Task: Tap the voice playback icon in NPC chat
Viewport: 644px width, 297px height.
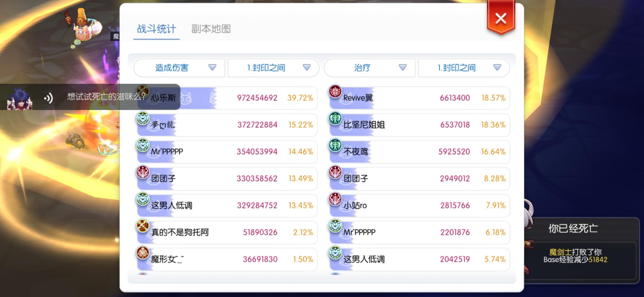Action: [x=48, y=98]
